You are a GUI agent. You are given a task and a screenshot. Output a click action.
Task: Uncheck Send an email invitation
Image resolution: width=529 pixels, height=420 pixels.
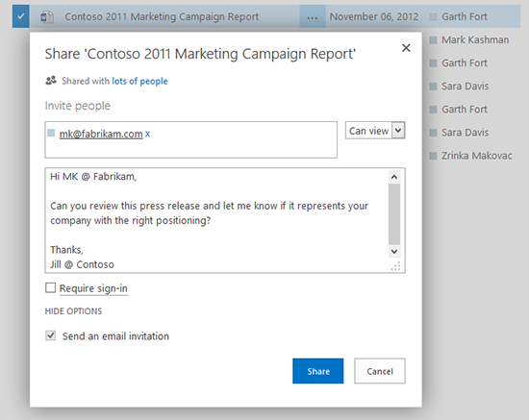click(51, 335)
